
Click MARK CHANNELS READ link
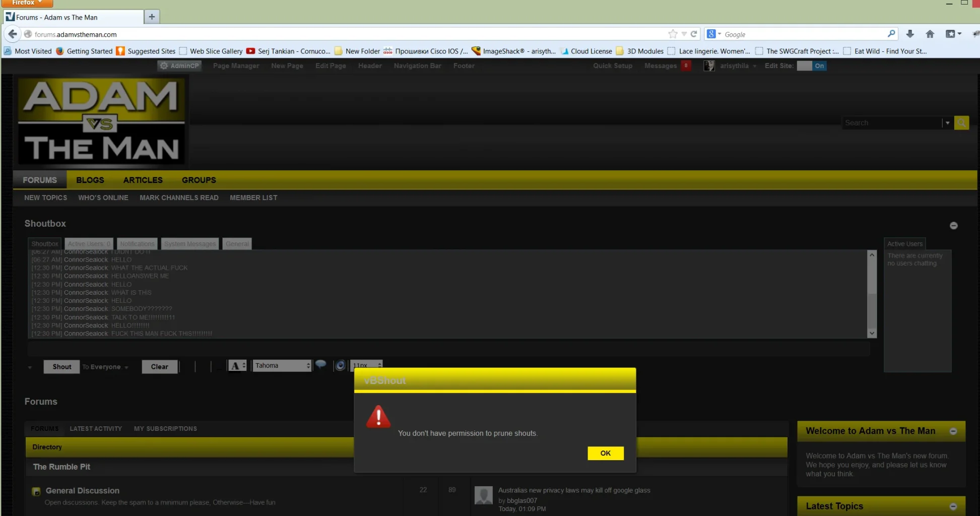[179, 198]
